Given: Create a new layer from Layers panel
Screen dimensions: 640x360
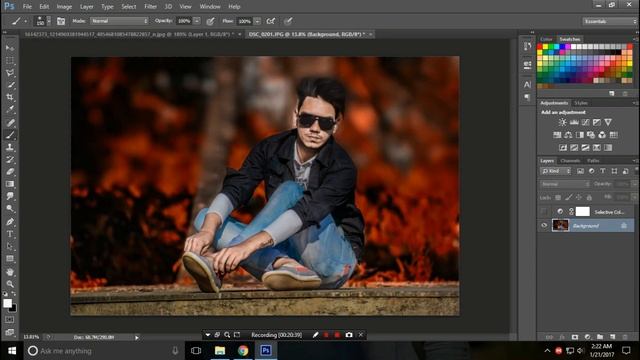Looking at the screenshot, I should coord(612,337).
